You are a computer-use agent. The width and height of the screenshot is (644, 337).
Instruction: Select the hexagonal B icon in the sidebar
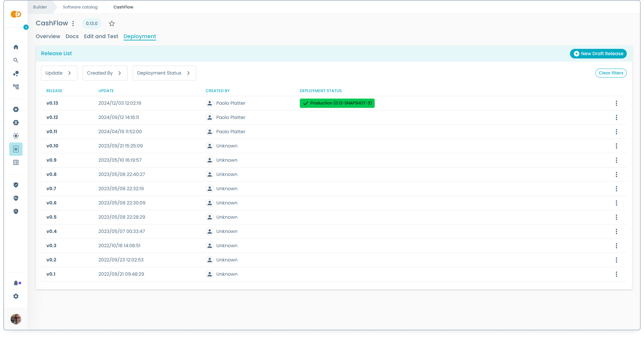pyautogui.click(x=16, y=122)
